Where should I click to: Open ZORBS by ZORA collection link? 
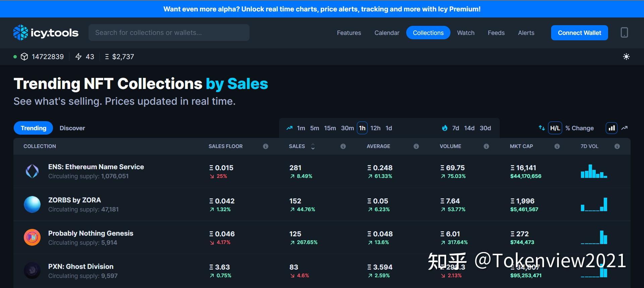tap(74, 200)
